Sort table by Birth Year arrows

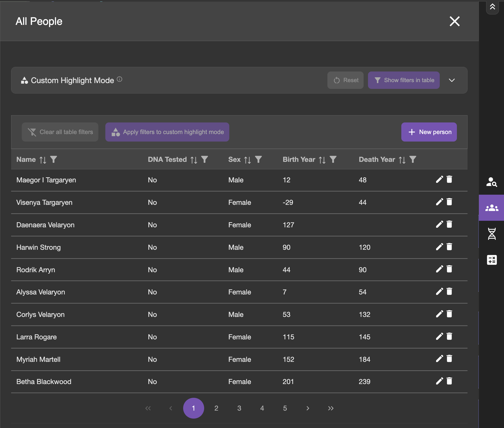[x=322, y=160]
